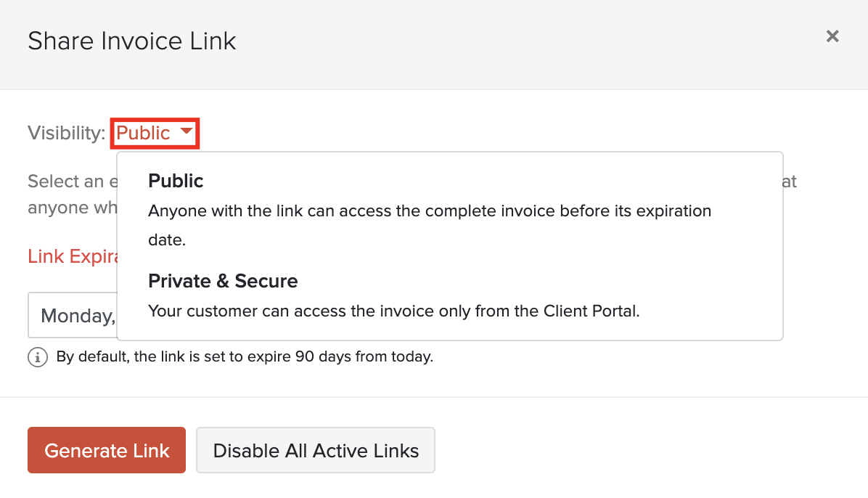Image resolution: width=868 pixels, height=498 pixels.
Task: Click the expiration date field showing Monday
Action: coord(73,316)
